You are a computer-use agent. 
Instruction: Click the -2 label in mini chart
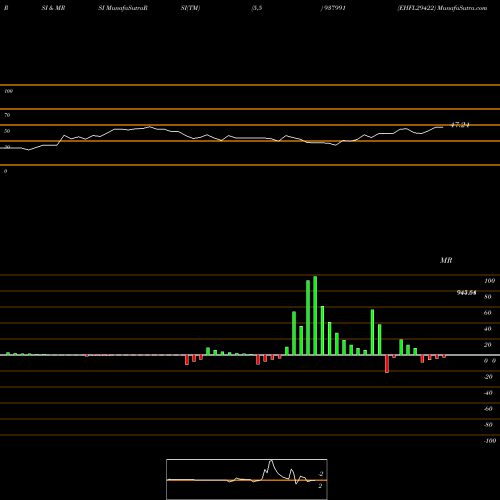click(321, 474)
